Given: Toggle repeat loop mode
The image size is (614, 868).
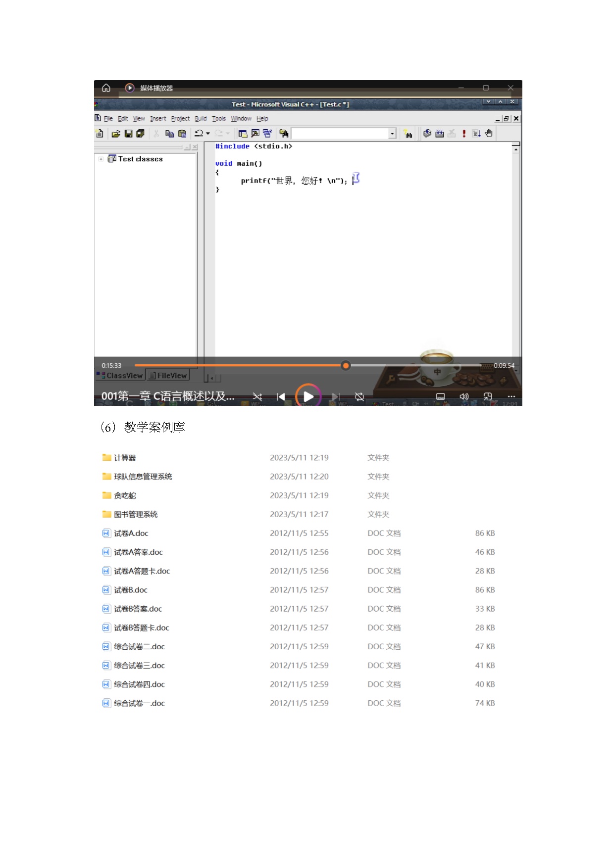Looking at the screenshot, I should 359,397.
